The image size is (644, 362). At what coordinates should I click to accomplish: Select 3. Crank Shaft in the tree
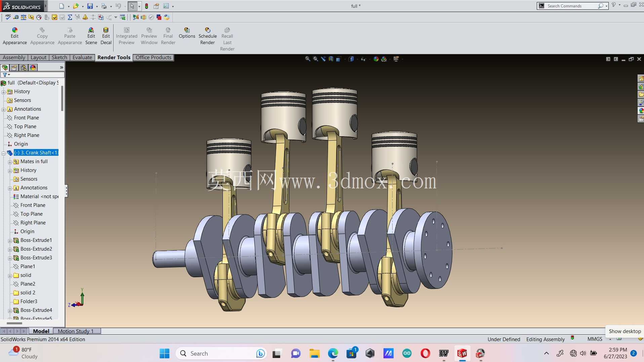[36, 153]
